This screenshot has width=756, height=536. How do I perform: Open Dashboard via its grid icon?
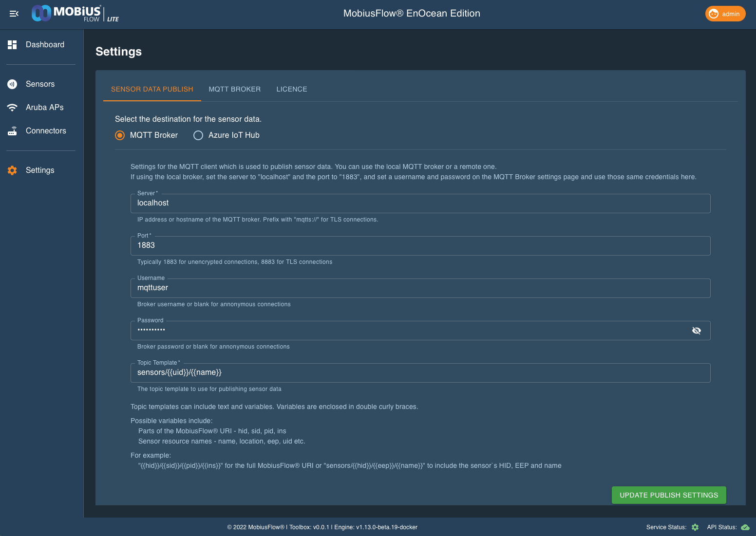12,45
